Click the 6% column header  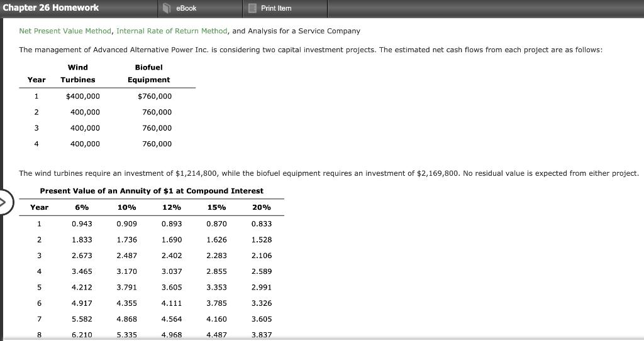tap(82, 208)
